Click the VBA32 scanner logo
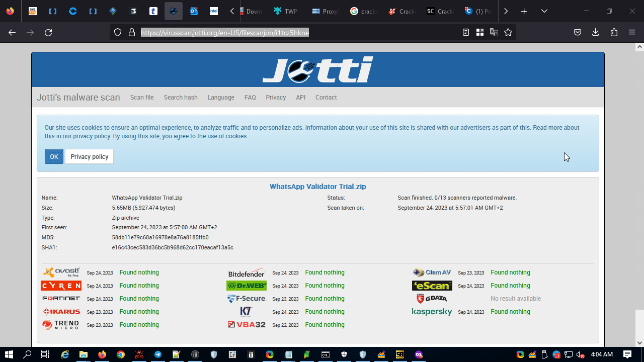Screen dimensions: 644x362 coord(247,325)
